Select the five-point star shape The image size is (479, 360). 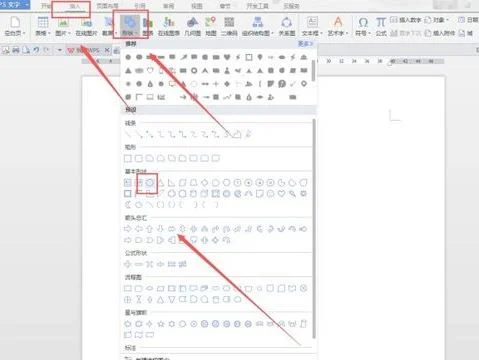pyautogui.click(x=161, y=324)
